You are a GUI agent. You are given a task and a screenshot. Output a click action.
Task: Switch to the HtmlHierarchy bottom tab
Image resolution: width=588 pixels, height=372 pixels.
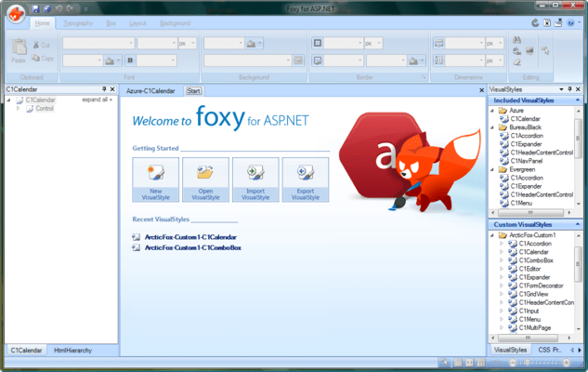click(72, 351)
